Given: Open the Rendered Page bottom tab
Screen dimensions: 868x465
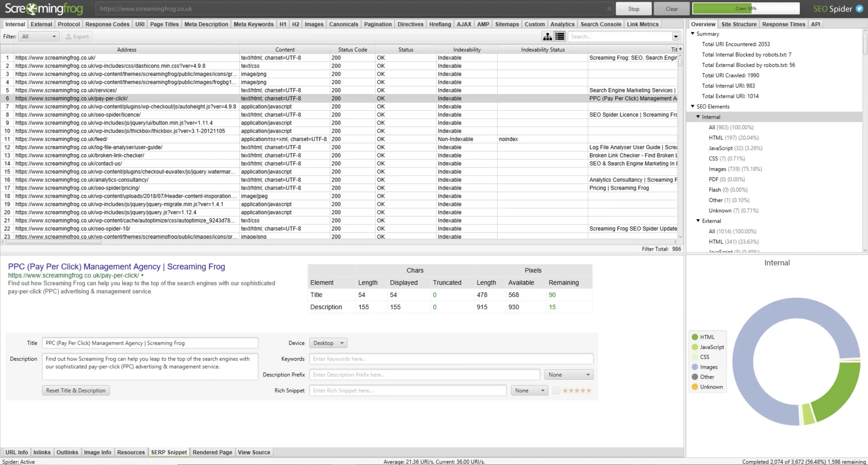Looking at the screenshot, I should [x=212, y=452].
